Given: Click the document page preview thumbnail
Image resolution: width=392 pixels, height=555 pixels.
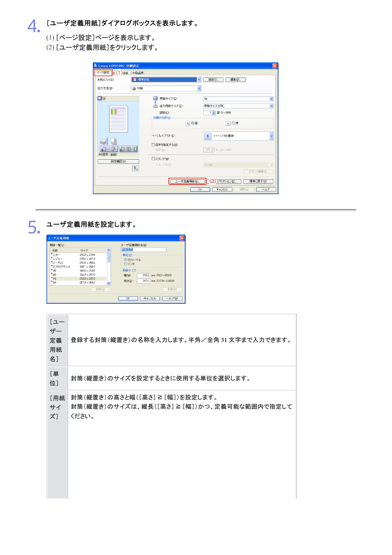Looking at the screenshot, I should 118,119.
